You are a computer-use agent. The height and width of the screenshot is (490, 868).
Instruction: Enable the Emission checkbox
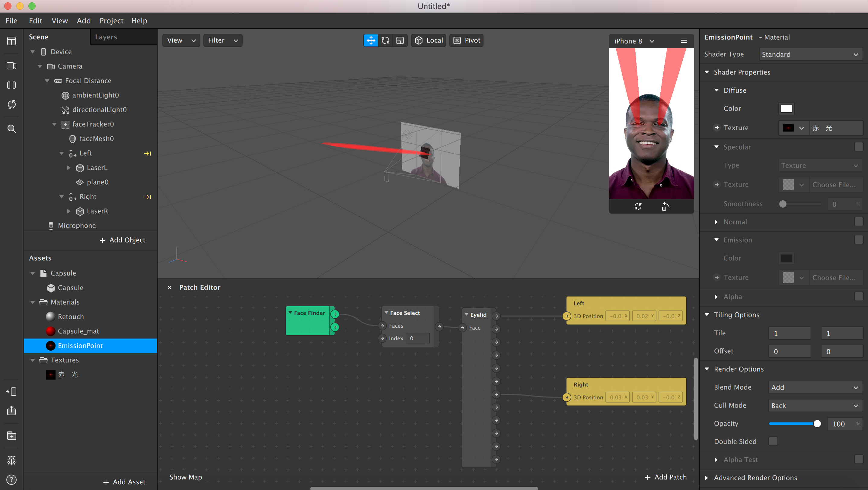859,240
